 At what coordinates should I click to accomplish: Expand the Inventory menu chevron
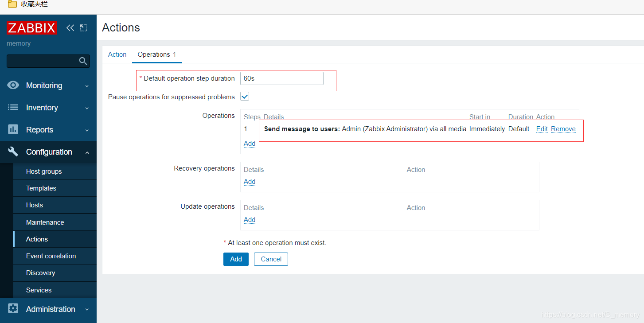click(x=87, y=108)
